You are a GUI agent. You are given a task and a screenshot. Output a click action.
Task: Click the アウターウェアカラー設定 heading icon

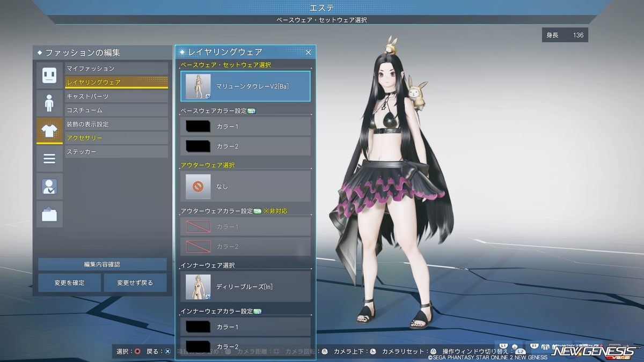coord(257,211)
